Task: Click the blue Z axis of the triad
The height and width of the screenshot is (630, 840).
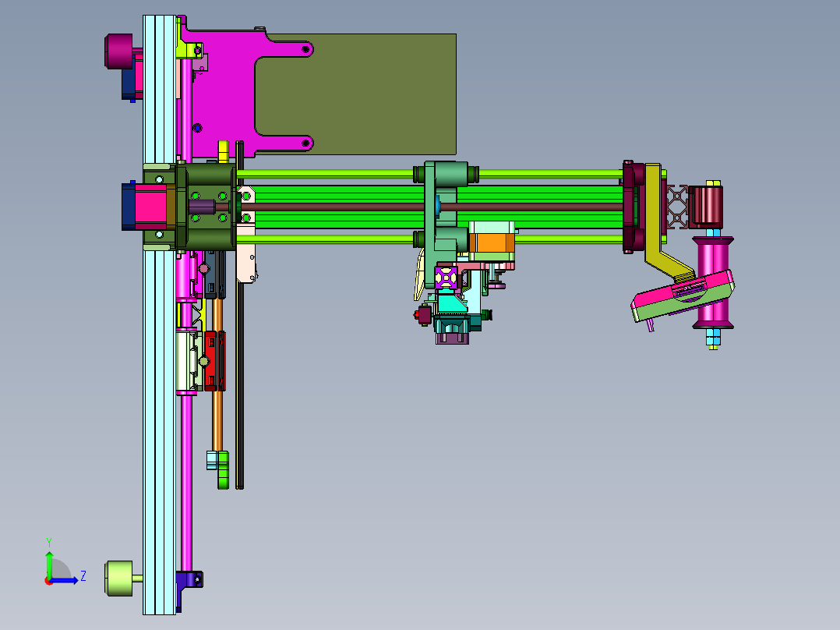Action: coord(65,579)
